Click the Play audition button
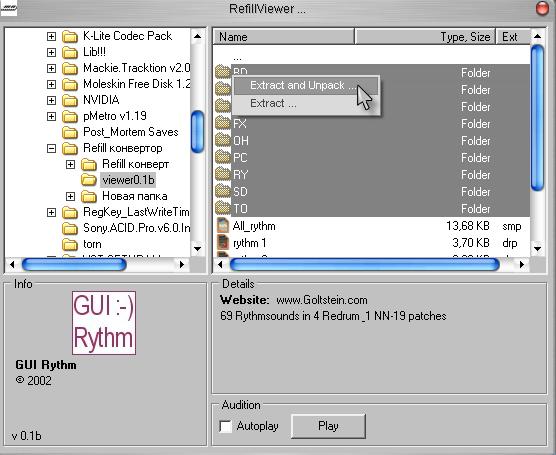The width and height of the screenshot is (556, 455). [328, 426]
